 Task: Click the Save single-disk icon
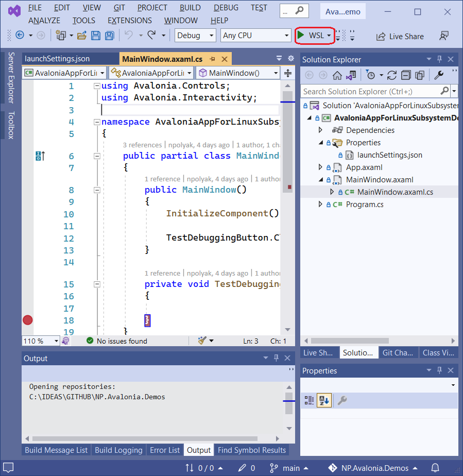tap(96, 36)
